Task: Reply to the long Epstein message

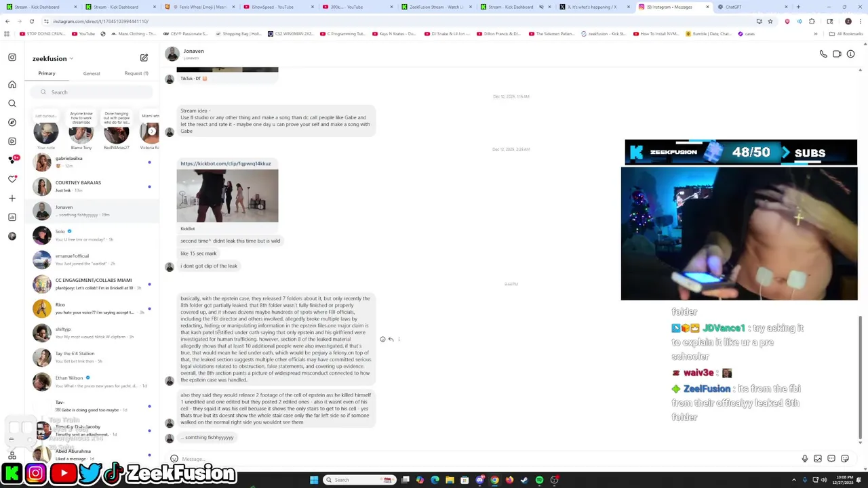Action: pos(391,340)
